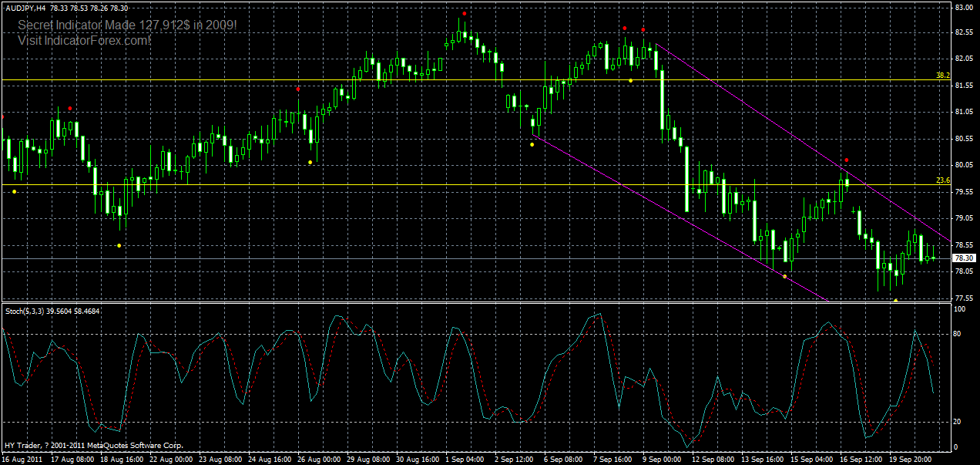The width and height of the screenshot is (980, 465).
Task: Select the red sell signal dot above 1 Sep high
Action: pos(465,13)
